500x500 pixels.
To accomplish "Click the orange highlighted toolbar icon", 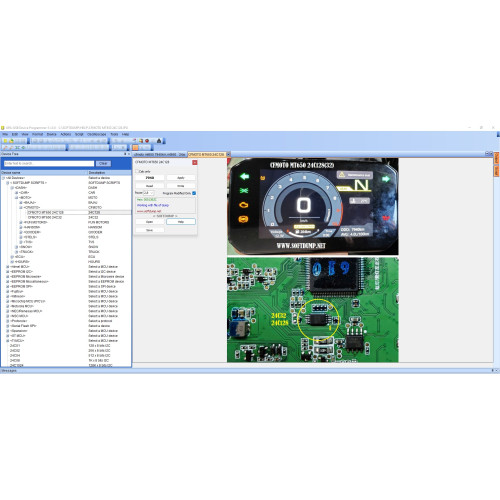I will 135,147.
